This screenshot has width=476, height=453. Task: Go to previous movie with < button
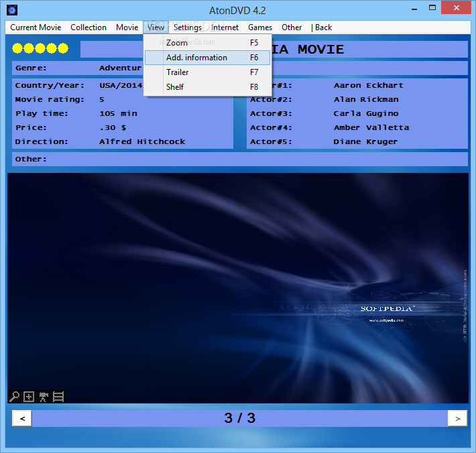pyautogui.click(x=22, y=418)
